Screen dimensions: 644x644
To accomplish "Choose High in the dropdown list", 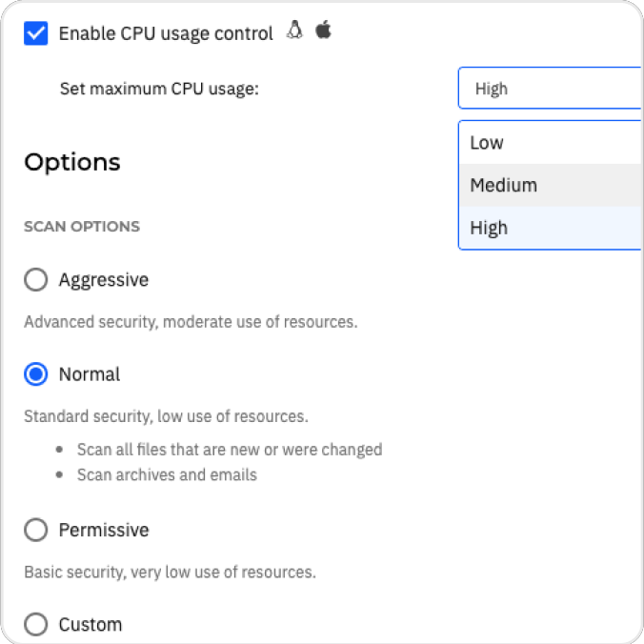I will tap(552, 228).
